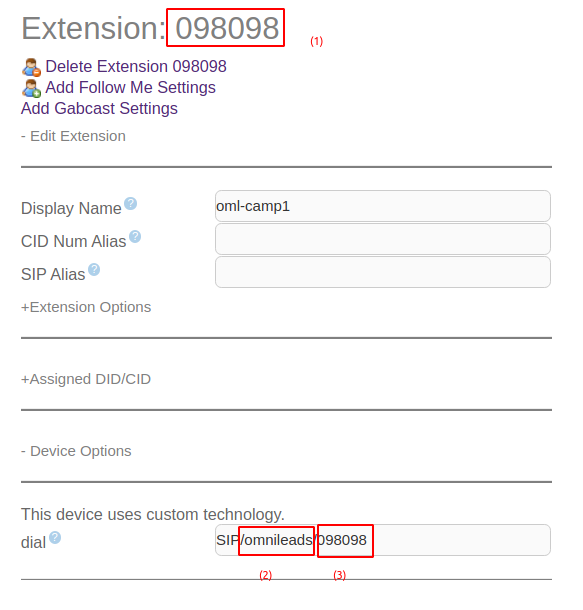This screenshot has width=583, height=610.
Task: Open Add Gabcast Settings link
Action: pos(99,109)
